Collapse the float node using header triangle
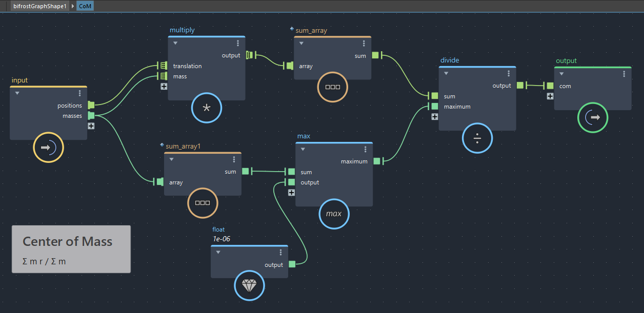 click(x=218, y=252)
